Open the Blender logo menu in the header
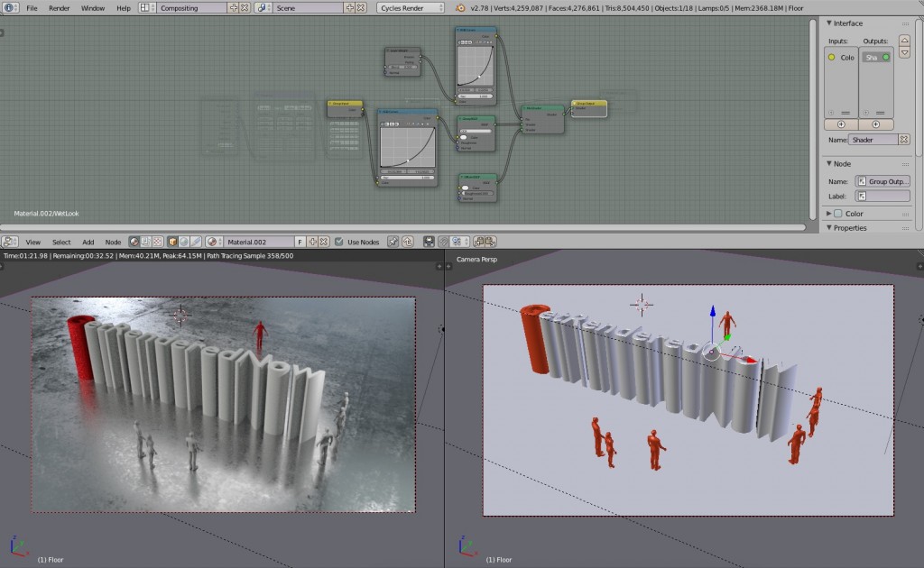 (9, 7)
